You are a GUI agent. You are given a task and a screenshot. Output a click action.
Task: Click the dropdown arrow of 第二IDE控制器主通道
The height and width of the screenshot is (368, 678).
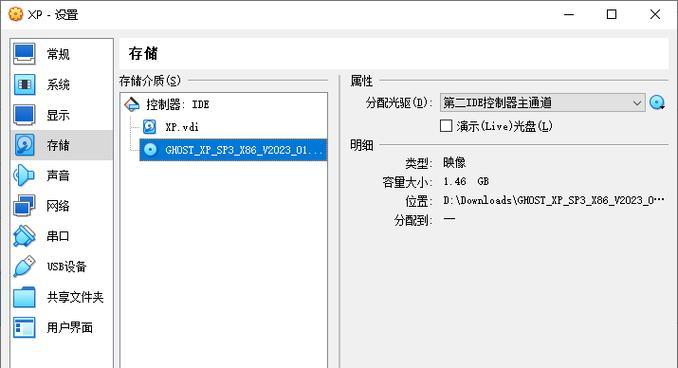tap(636, 103)
